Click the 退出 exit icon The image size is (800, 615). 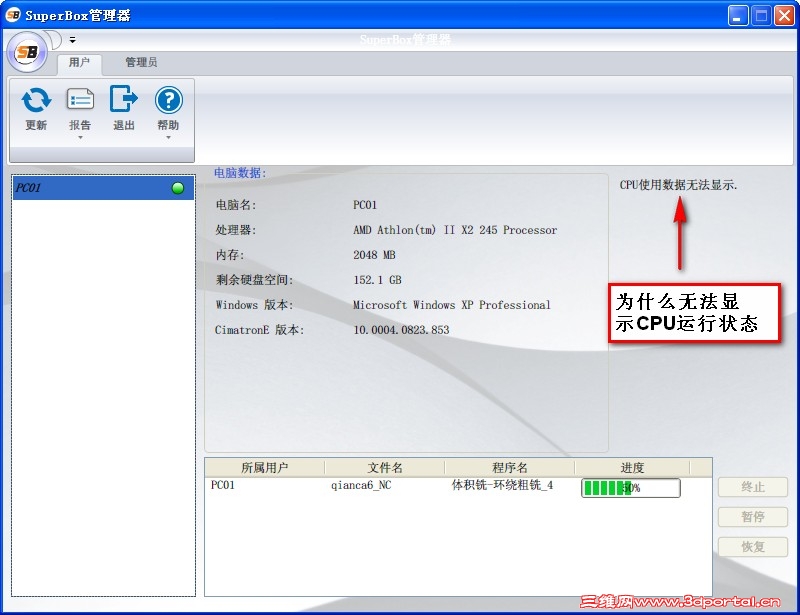pos(123,99)
